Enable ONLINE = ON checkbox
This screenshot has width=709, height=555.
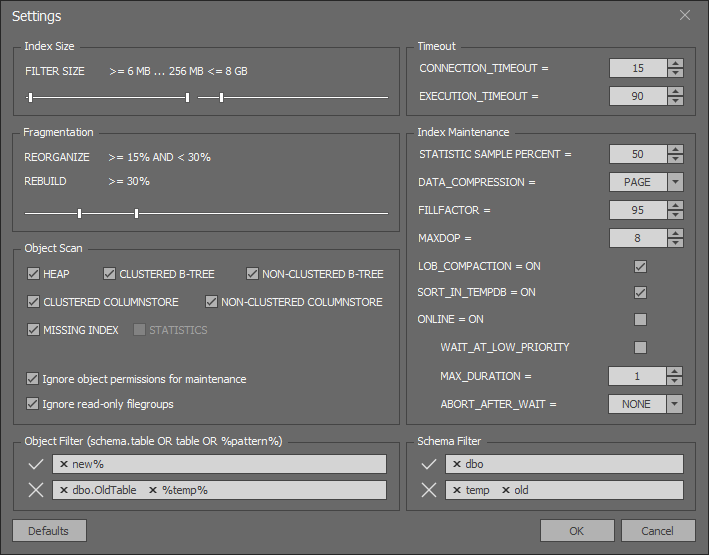(x=640, y=320)
